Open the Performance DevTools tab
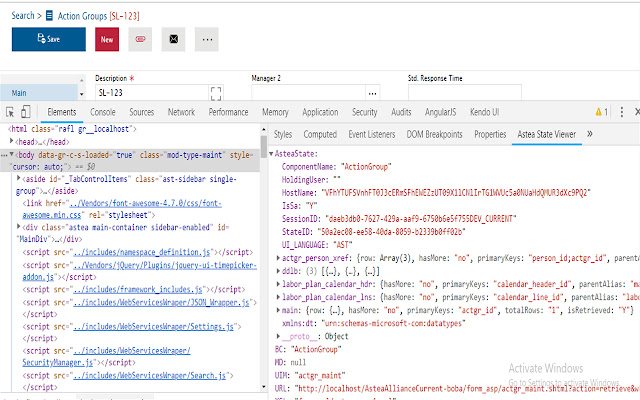This screenshot has width=640, height=400. click(x=228, y=112)
